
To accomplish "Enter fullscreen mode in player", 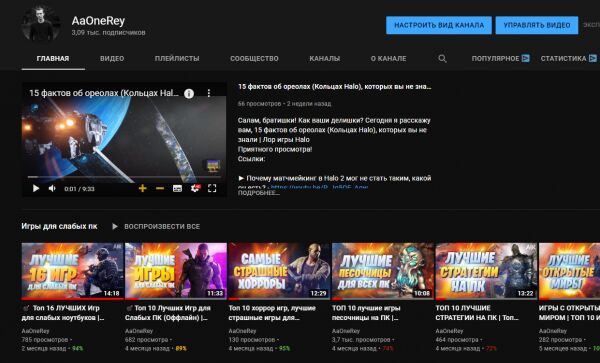I will pyautogui.click(x=212, y=188).
